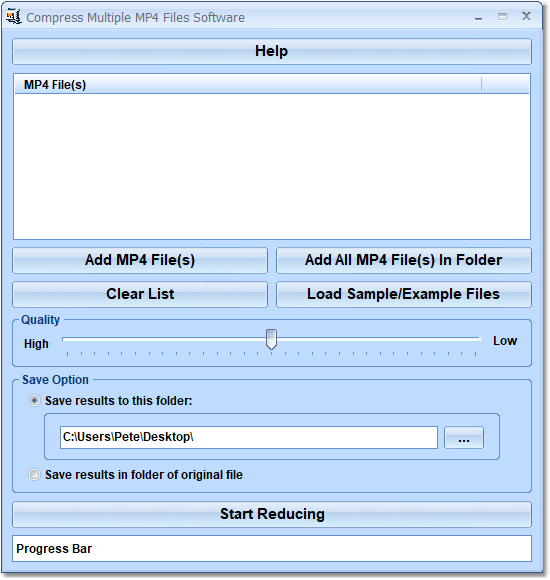Viewport: 550px width, 580px height.
Task: Click Start Reducing button
Action: pyautogui.click(x=272, y=515)
